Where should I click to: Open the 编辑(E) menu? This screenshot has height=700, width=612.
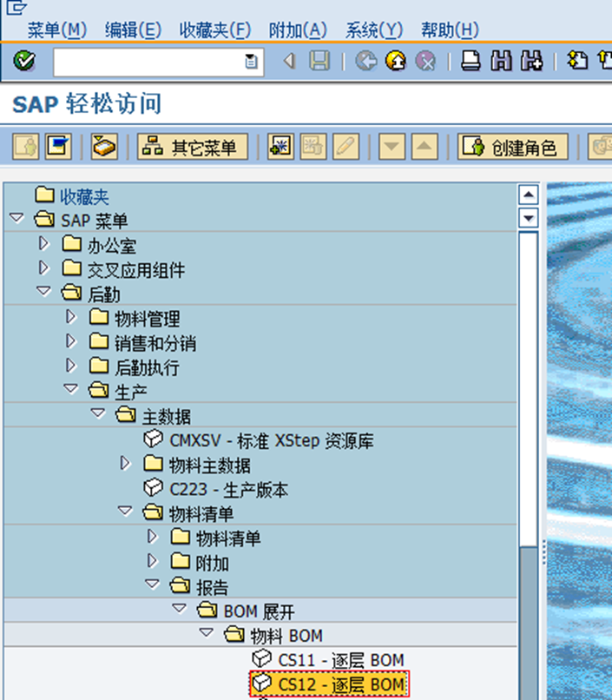point(133,30)
